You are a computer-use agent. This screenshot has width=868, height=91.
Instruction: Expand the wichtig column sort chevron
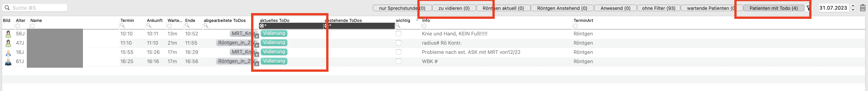pyautogui.click(x=417, y=20)
